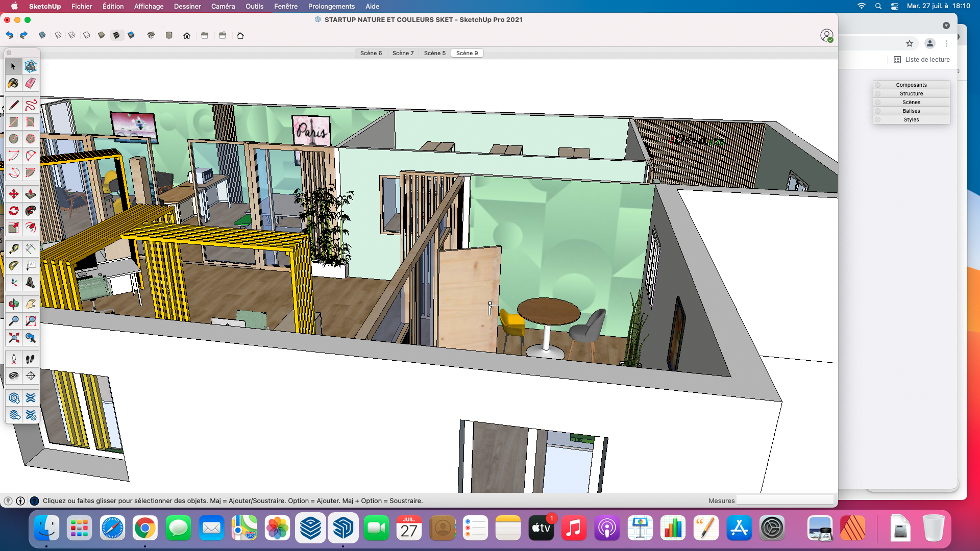Image resolution: width=980 pixels, height=551 pixels.
Task: Select the Orbit tool
Action: [14, 304]
